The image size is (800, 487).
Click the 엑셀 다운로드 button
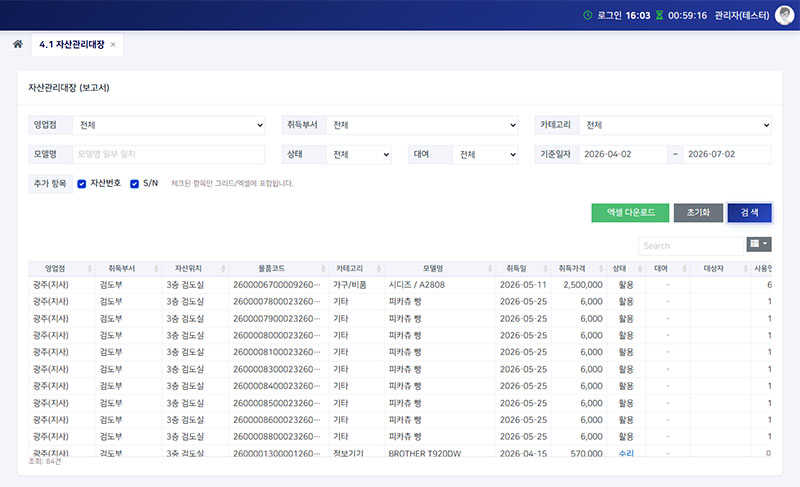pyautogui.click(x=630, y=213)
